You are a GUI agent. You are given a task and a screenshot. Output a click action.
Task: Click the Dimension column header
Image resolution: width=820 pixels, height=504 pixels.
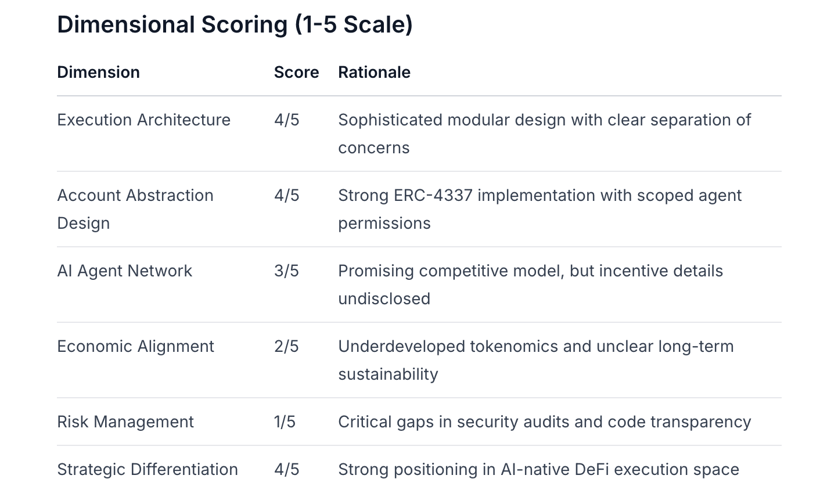click(98, 73)
